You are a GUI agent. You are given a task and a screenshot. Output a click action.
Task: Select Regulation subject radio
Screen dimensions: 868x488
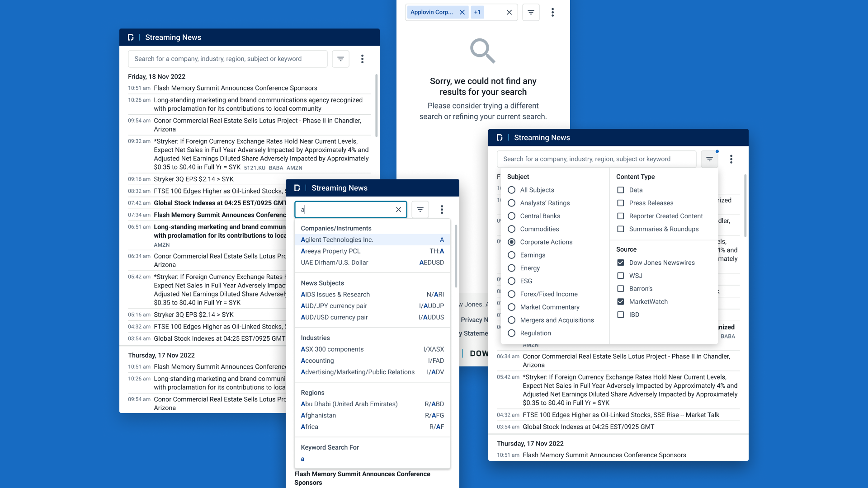(511, 333)
